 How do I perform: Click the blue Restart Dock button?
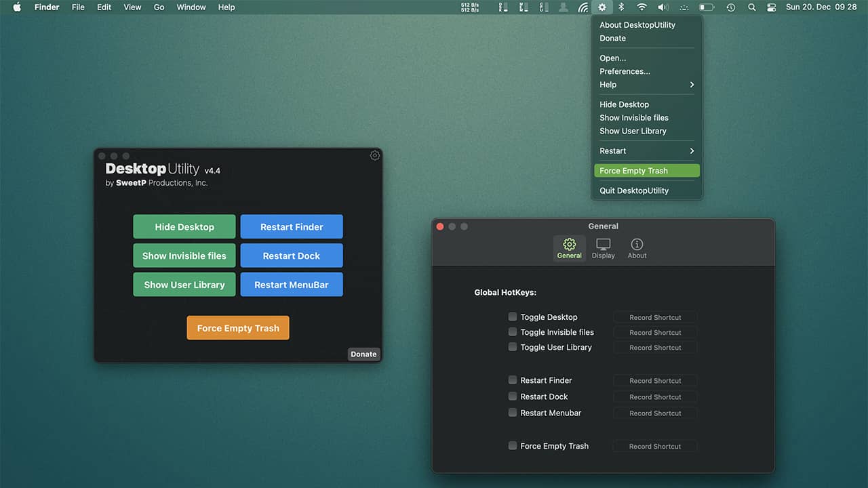[292, 256]
